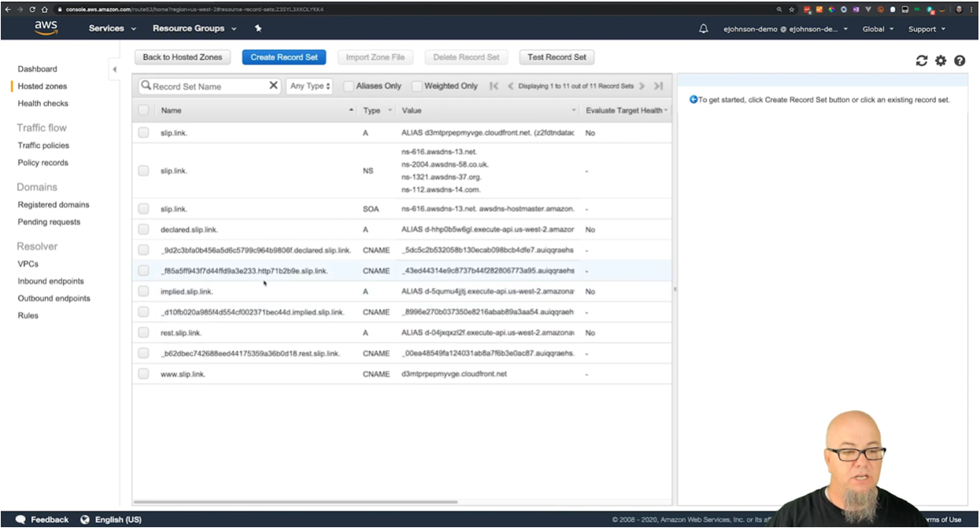Open help via the question mark icon
Image resolution: width=980 pixels, height=528 pixels.
[x=959, y=60]
